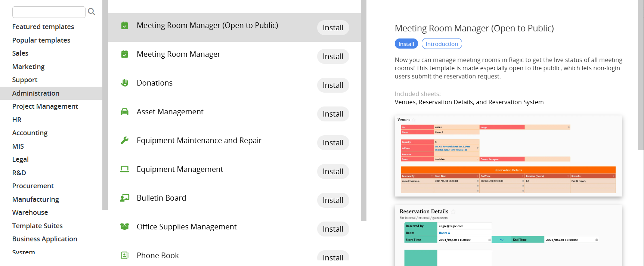Open Featured templates in sidebar
644x266 pixels.
43,27
